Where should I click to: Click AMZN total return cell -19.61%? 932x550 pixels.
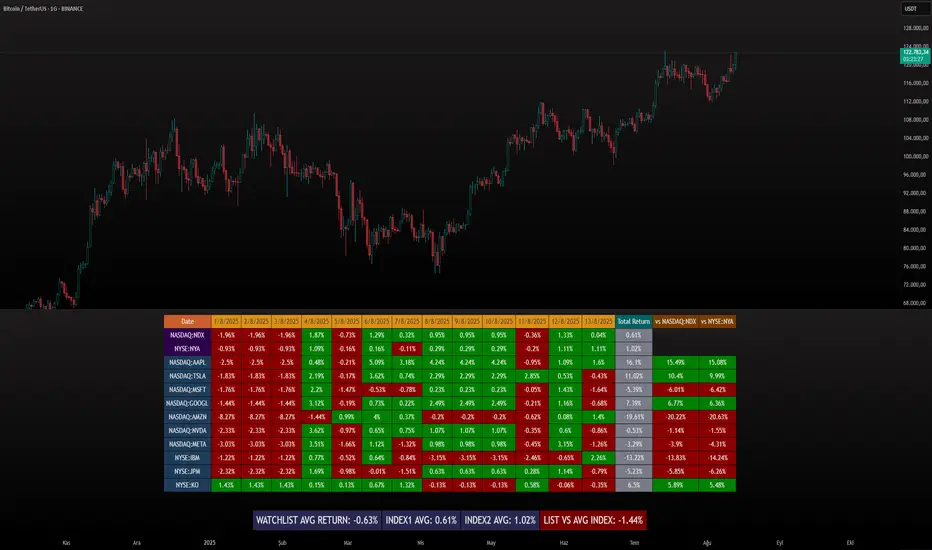tap(634, 417)
